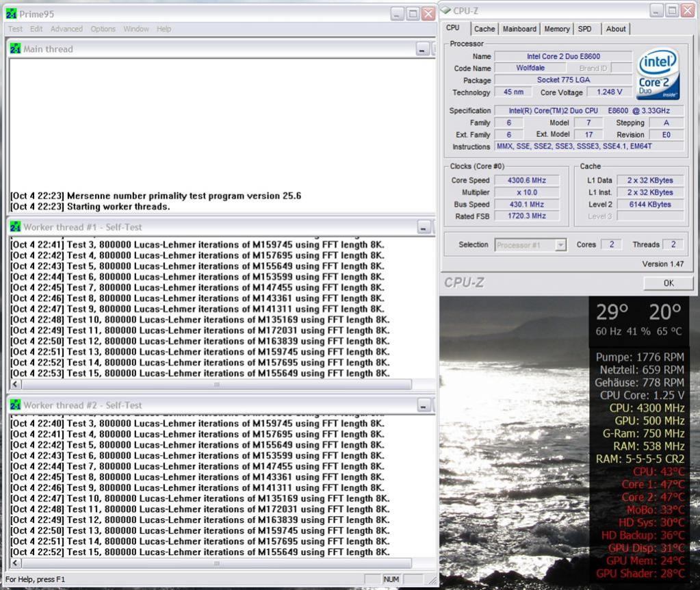This screenshot has width=700, height=590.
Task: Click the Bus Speed value 430.1 MHz
Action: coord(527,204)
